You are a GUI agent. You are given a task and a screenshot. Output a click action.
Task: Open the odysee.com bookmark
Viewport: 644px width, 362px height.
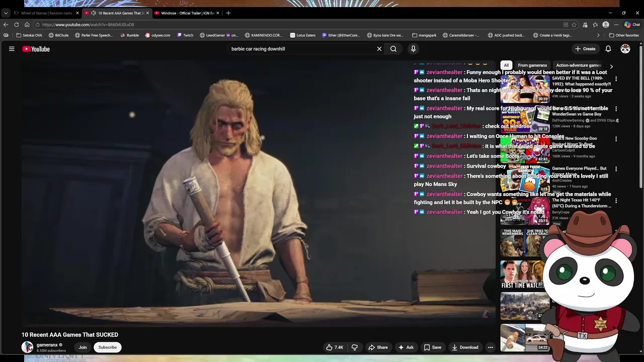point(157,35)
